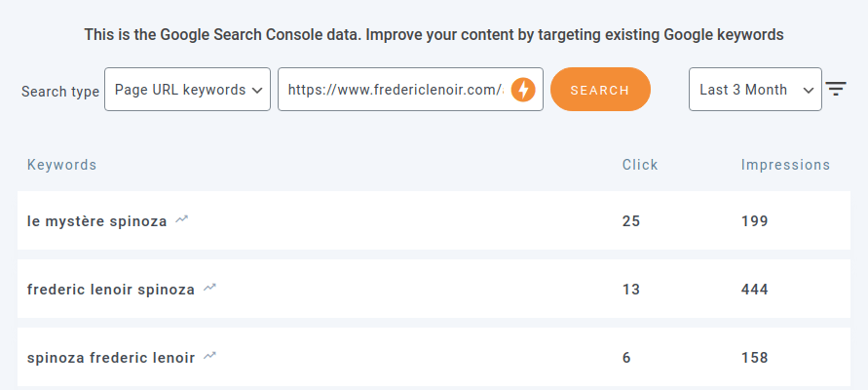868x390 pixels.
Task: Select the frederic lenoir spinoza keyword
Action: (111, 290)
